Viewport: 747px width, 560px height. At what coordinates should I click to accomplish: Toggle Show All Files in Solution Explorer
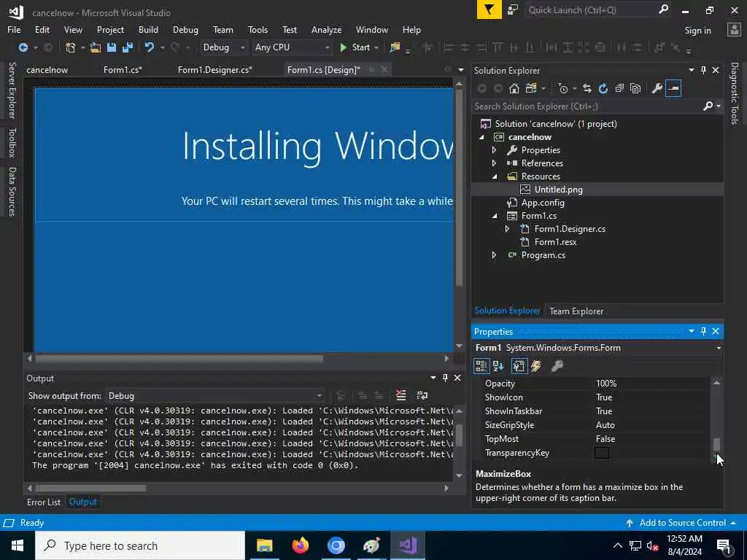635,88
